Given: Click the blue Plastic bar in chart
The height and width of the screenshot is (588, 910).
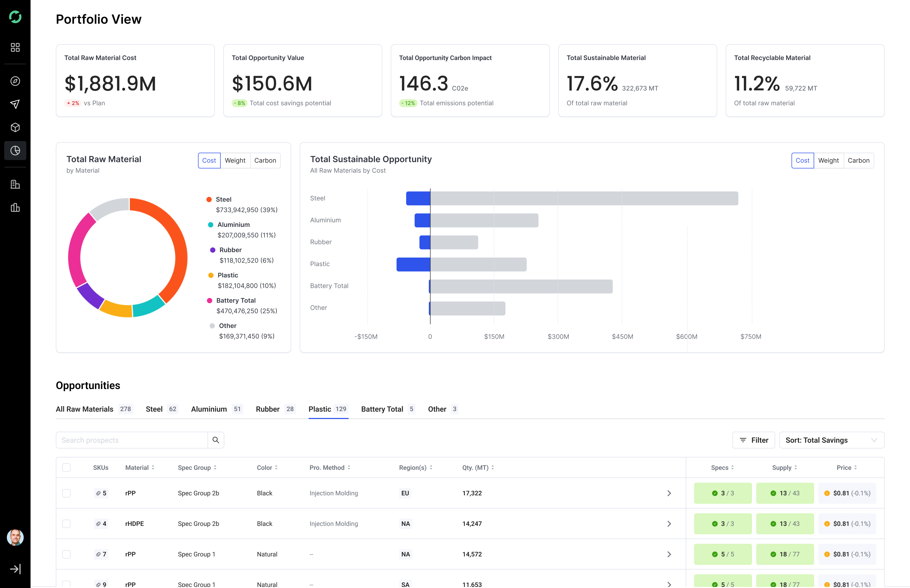Looking at the screenshot, I should [413, 265].
